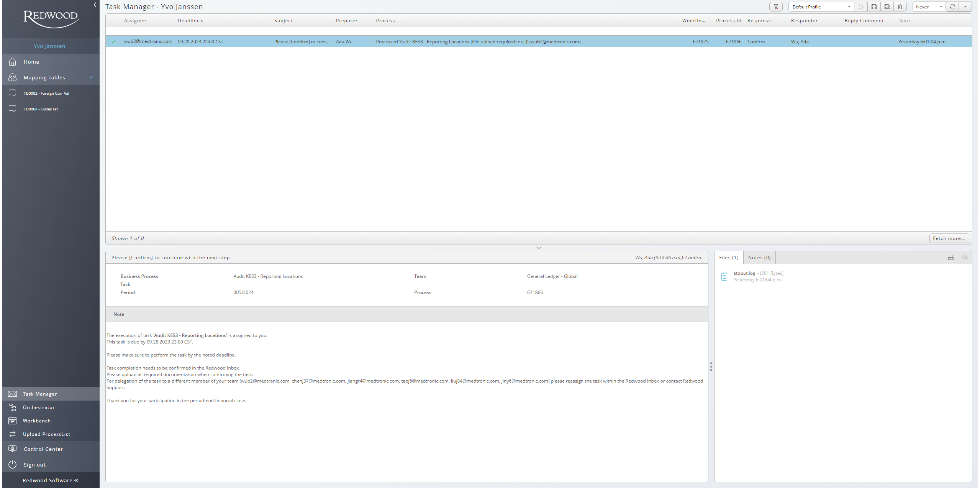Open the Never refresh interval dropdown

click(929, 7)
